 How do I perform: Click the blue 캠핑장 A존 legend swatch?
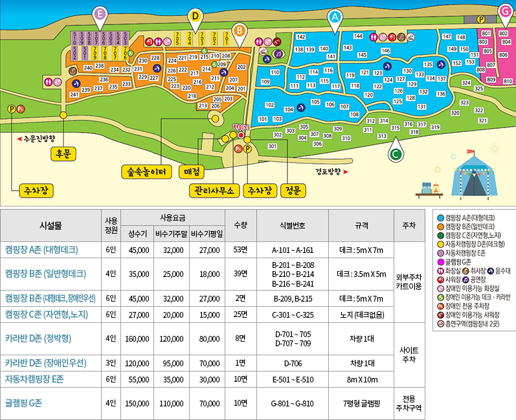pos(440,218)
